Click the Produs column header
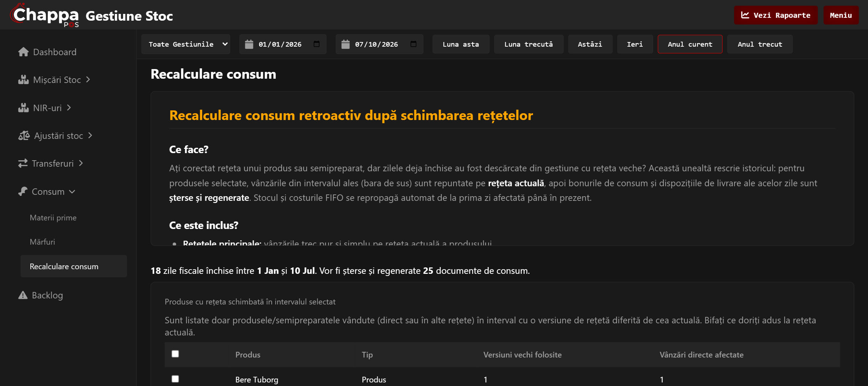The width and height of the screenshot is (868, 386). (248, 355)
